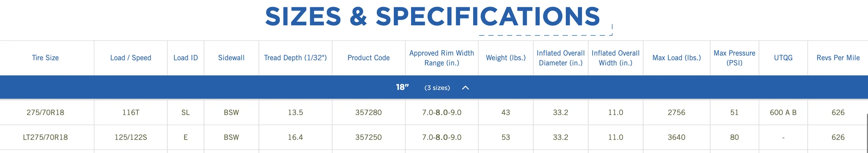
Task: Select product code 357280
Action: pos(369,112)
